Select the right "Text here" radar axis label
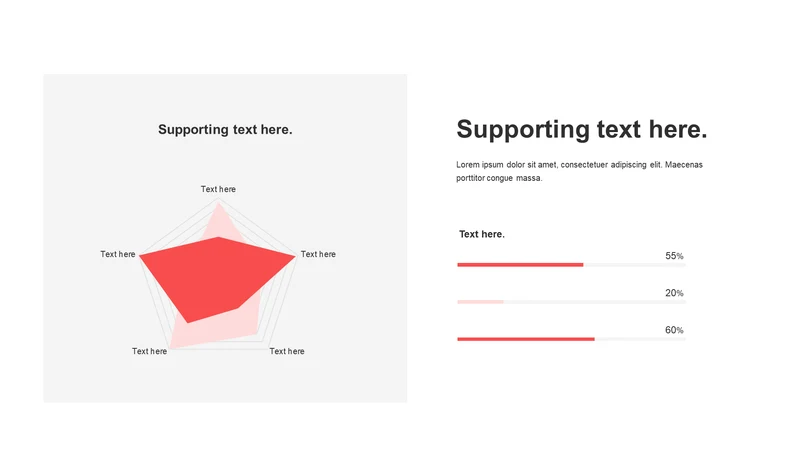This screenshot has height=450, width=800. [x=318, y=254]
